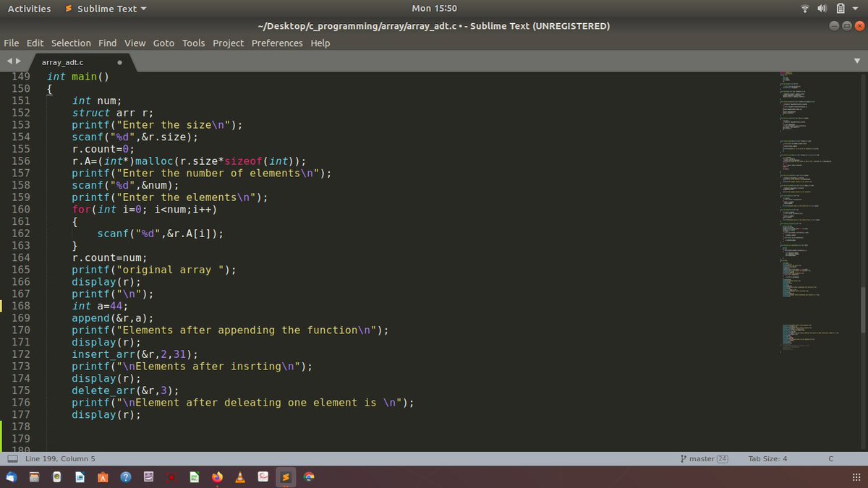
Task: Open the View menu
Action: pyautogui.click(x=135, y=43)
